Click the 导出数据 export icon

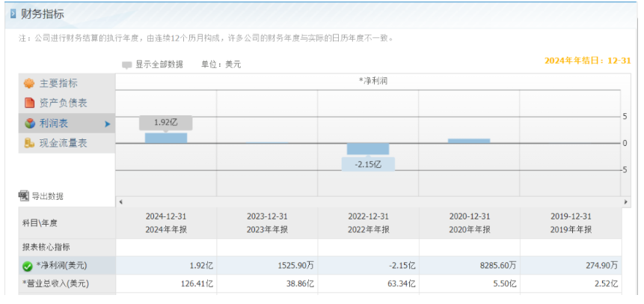coord(24,196)
